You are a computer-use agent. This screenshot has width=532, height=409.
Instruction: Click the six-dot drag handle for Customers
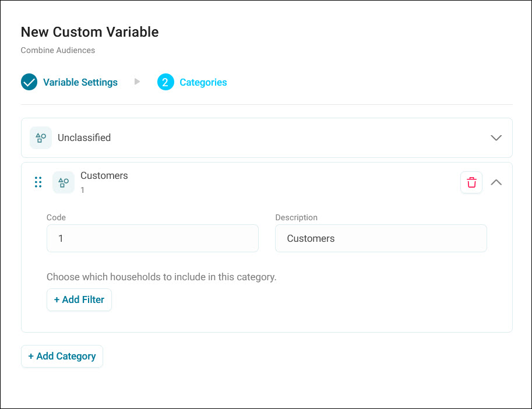38,182
